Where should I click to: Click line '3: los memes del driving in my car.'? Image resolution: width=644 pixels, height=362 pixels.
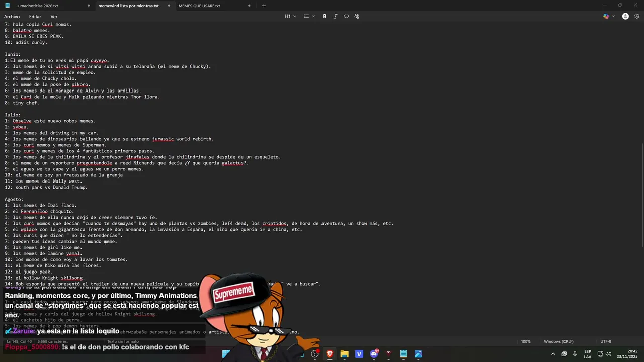51,133
